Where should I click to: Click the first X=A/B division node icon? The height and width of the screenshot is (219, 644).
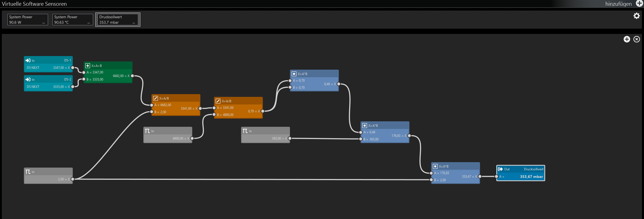pos(156,98)
